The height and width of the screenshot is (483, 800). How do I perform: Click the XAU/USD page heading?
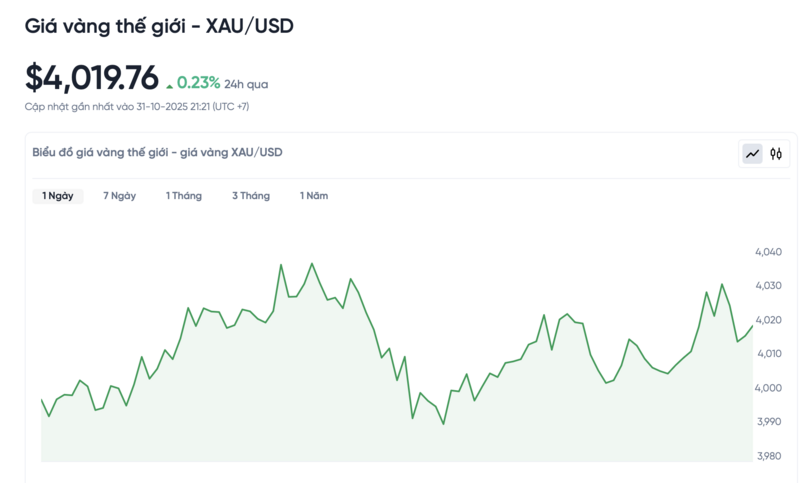coord(159,27)
